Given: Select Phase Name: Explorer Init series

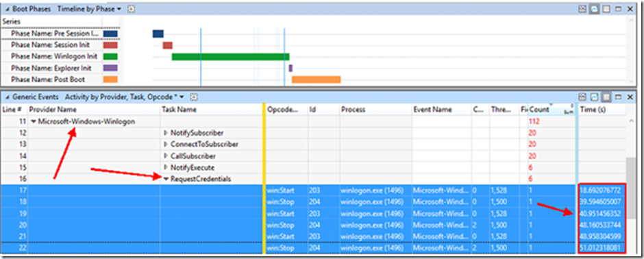Looking at the screenshot, I should tap(51, 68).
